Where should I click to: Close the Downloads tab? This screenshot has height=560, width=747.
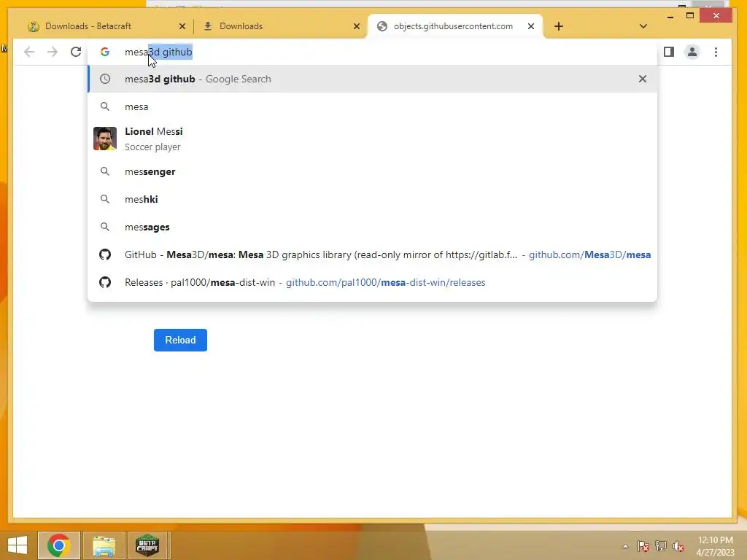(356, 26)
